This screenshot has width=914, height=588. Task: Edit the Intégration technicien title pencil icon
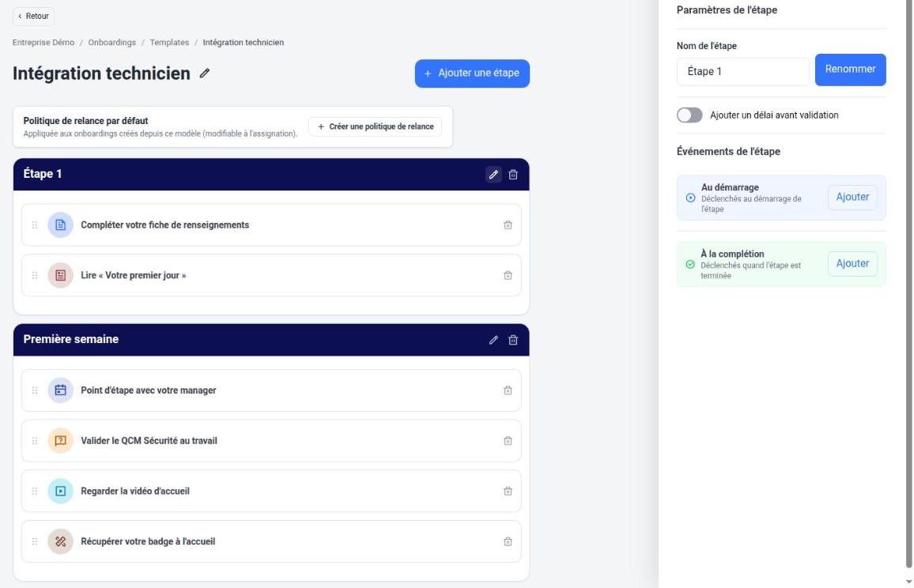pos(205,73)
